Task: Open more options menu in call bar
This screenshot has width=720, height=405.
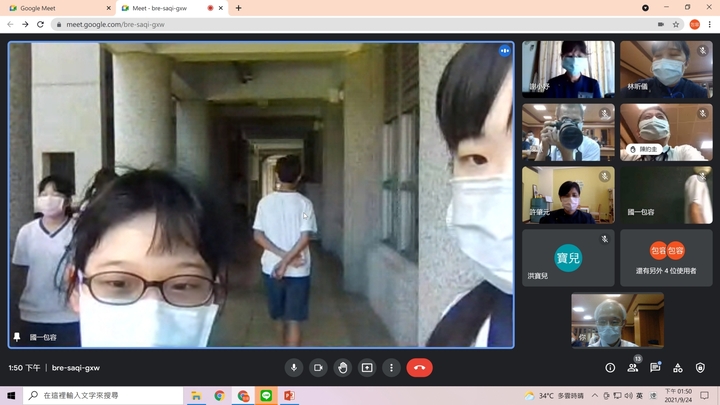Action: (391, 367)
